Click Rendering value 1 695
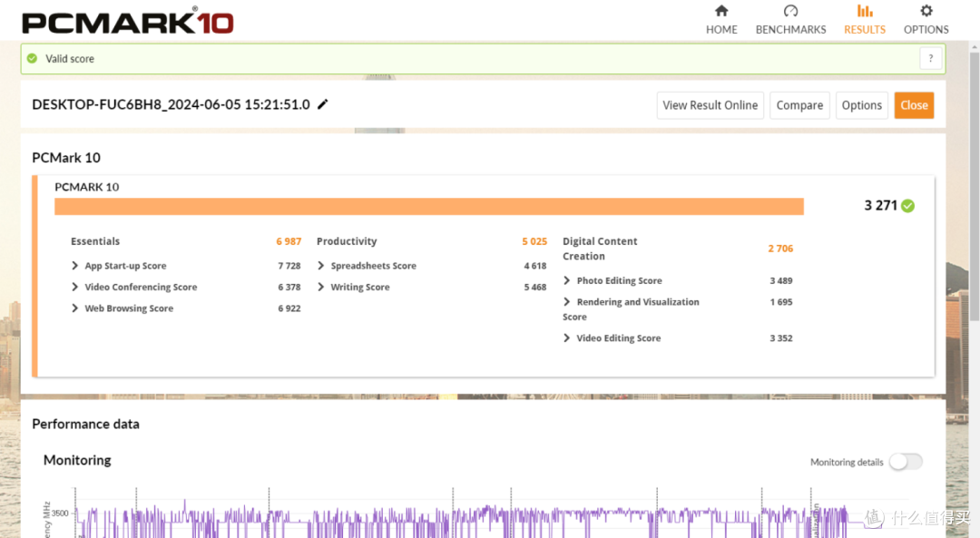This screenshot has width=980, height=538. [x=781, y=302]
